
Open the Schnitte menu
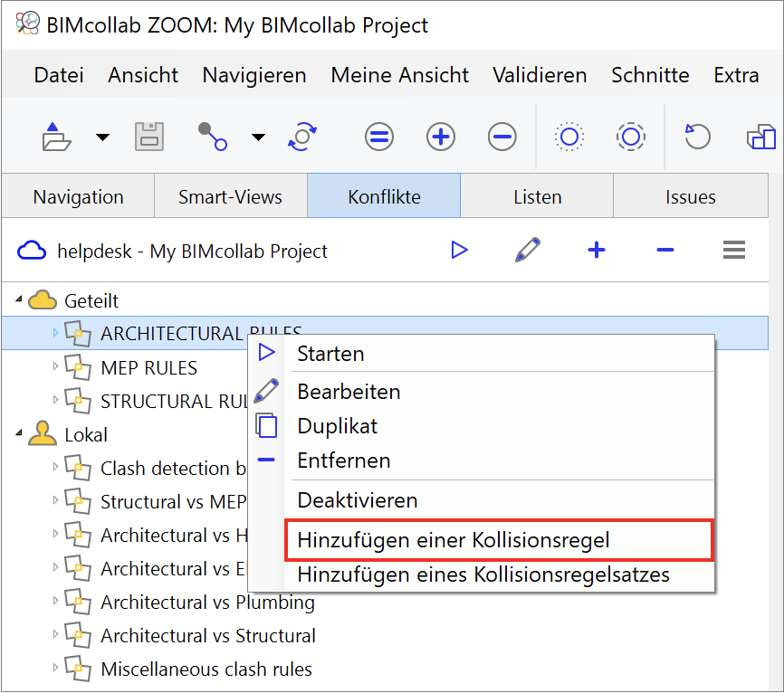(x=650, y=75)
